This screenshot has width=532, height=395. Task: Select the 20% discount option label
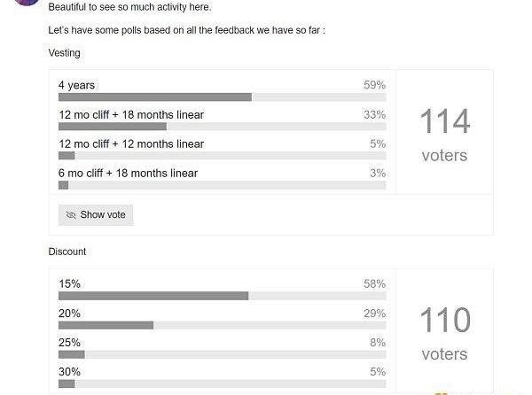(69, 313)
